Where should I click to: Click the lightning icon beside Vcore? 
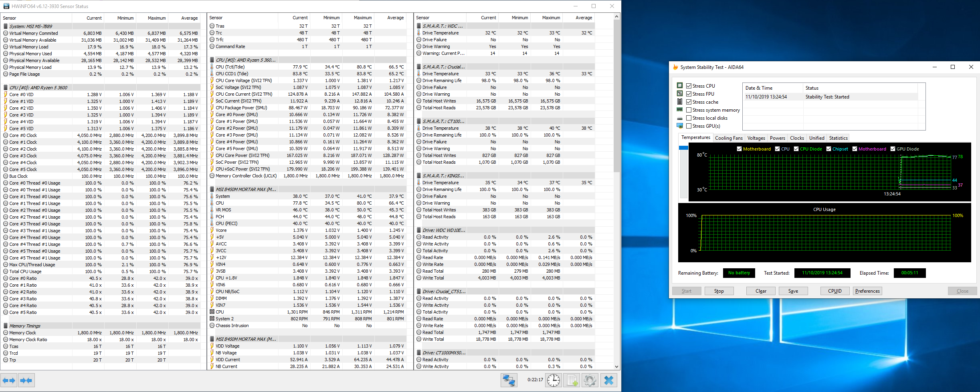212,230
